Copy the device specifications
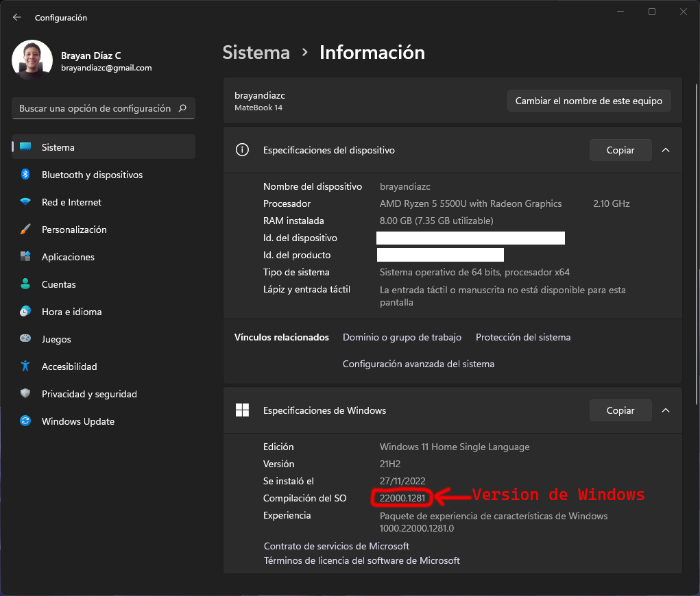Viewport: 700px width, 596px height. 620,150
